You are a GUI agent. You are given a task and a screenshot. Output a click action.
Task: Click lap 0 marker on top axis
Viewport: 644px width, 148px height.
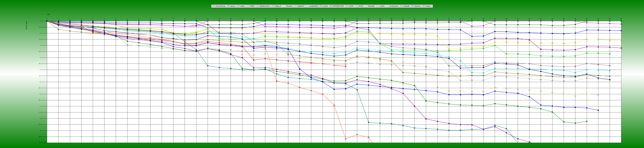pyautogui.click(x=47, y=19)
